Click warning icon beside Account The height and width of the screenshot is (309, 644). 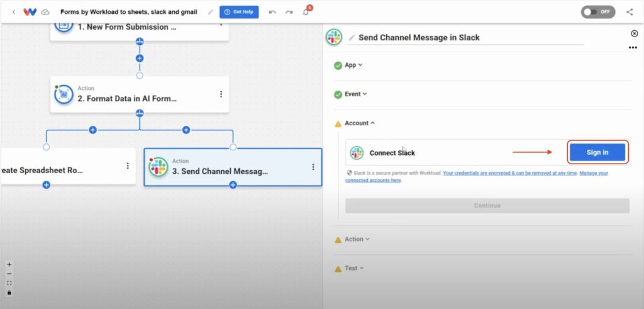pos(338,124)
